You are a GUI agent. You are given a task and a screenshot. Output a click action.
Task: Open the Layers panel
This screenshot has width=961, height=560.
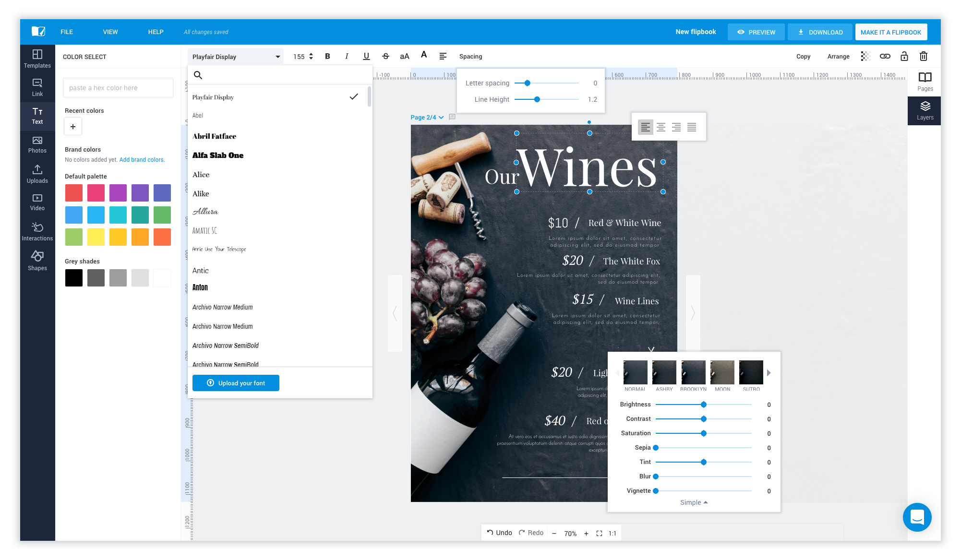(925, 110)
